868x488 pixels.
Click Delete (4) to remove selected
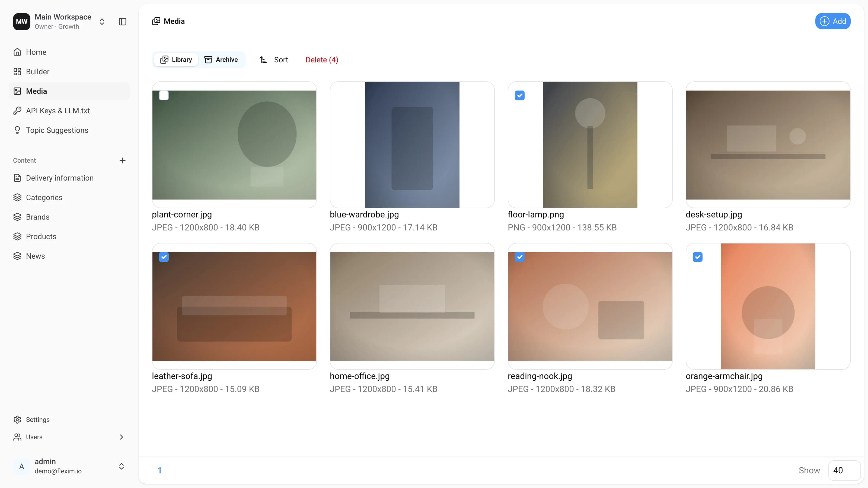[322, 60]
